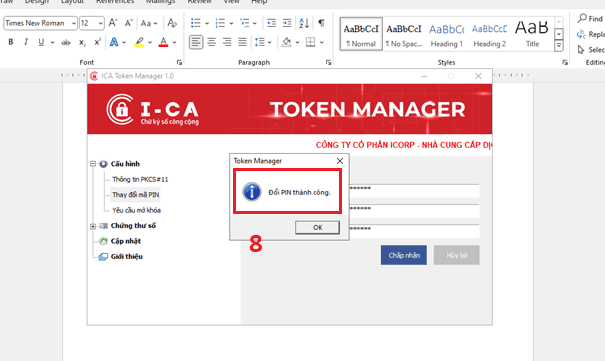Viewport: 605px width, 361px height.
Task: Apply Subscript formatting
Action: coord(82,42)
